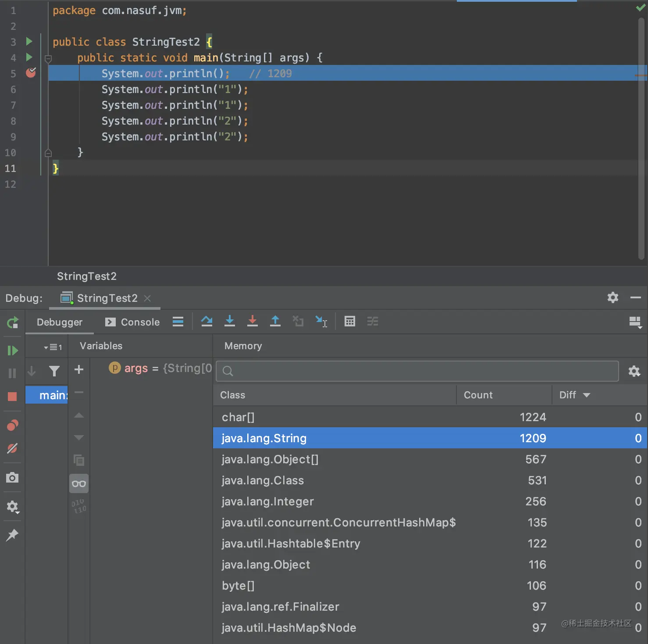Viewport: 648px width, 644px height.
Task: Resume the program execution
Action: 13,351
